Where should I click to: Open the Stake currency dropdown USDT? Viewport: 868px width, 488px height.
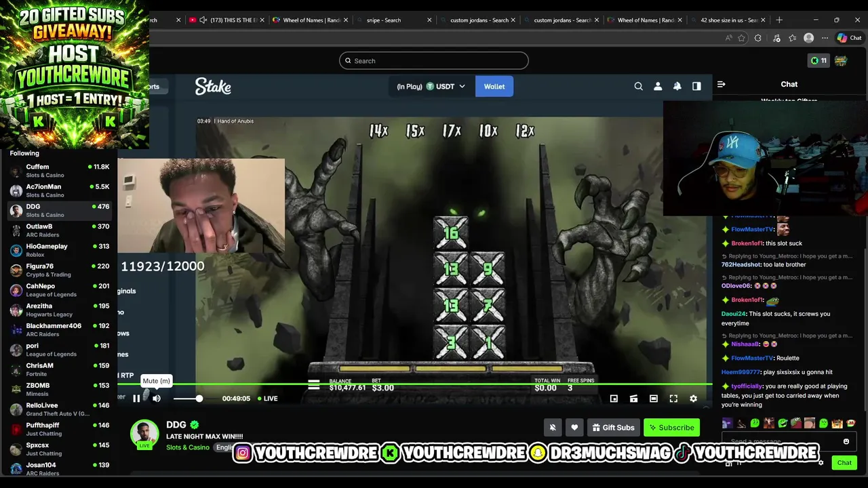tap(431, 87)
